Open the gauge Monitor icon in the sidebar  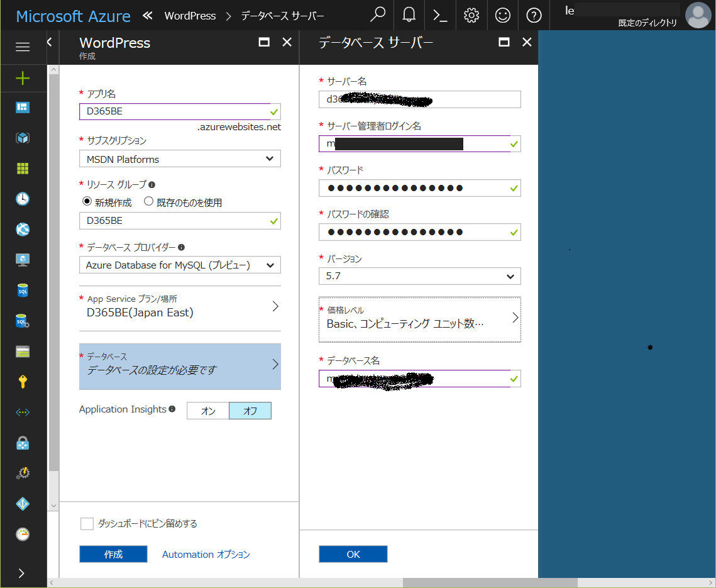(x=23, y=534)
